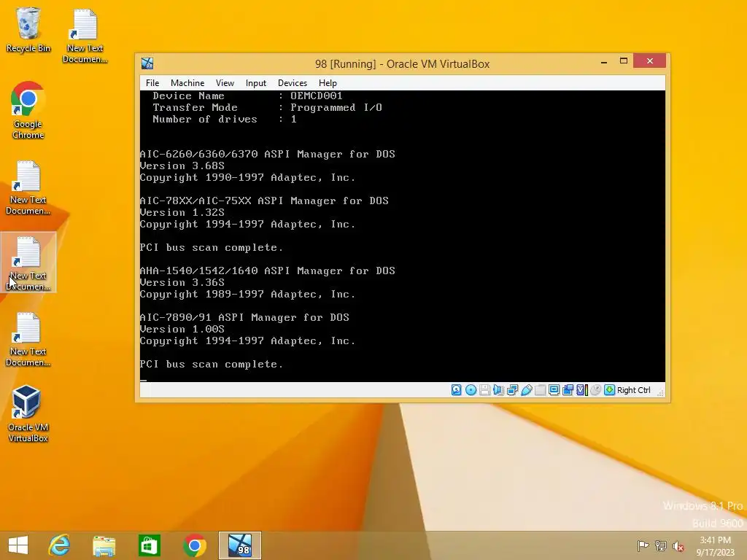This screenshot has width=747, height=560.
Task: Click the "Number of drives : 1" line
Action: [x=225, y=119]
